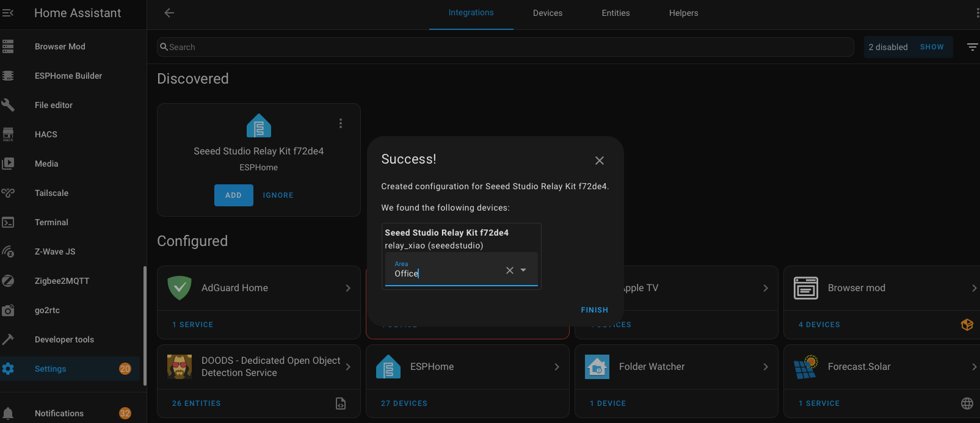Switch to the Integrations tab
This screenshot has height=423, width=980.
(x=471, y=13)
